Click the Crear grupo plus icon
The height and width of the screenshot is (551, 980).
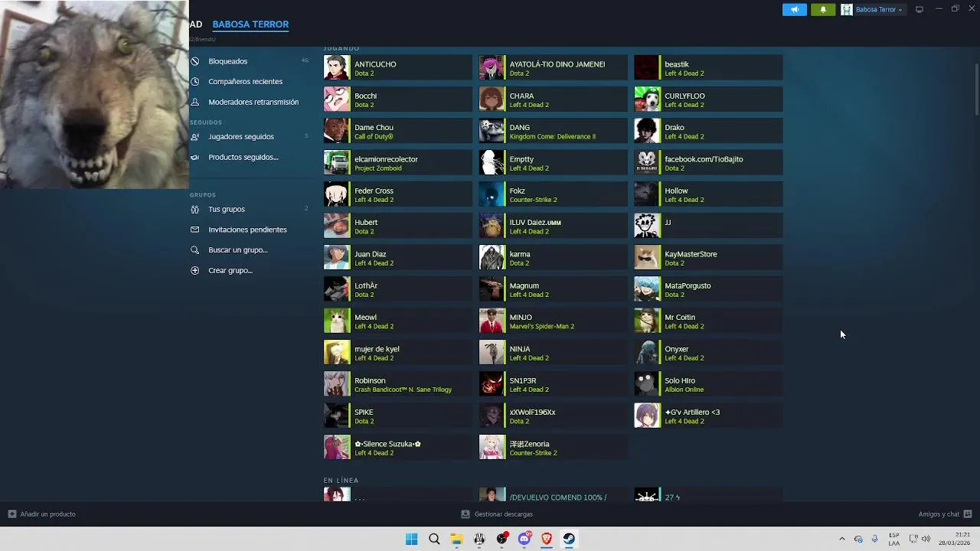[194, 271]
